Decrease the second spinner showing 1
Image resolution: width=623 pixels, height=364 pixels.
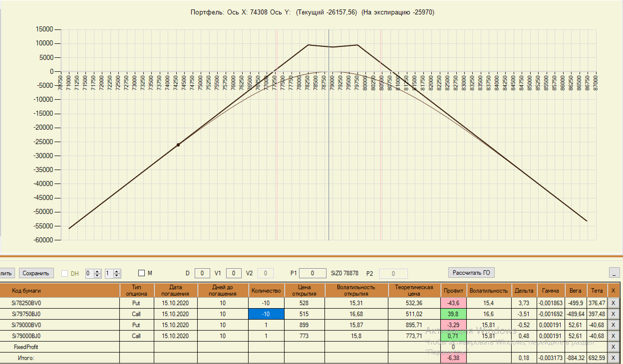[117, 275]
